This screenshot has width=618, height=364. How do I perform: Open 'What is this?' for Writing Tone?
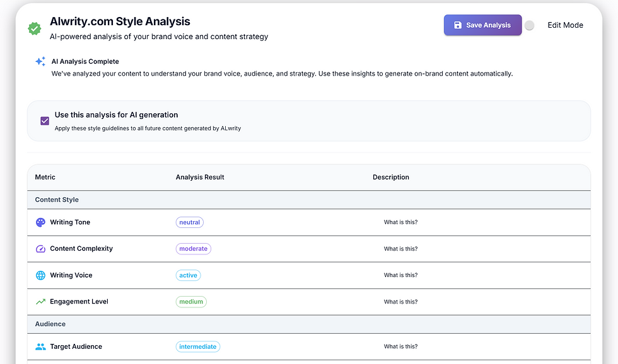coord(401,222)
